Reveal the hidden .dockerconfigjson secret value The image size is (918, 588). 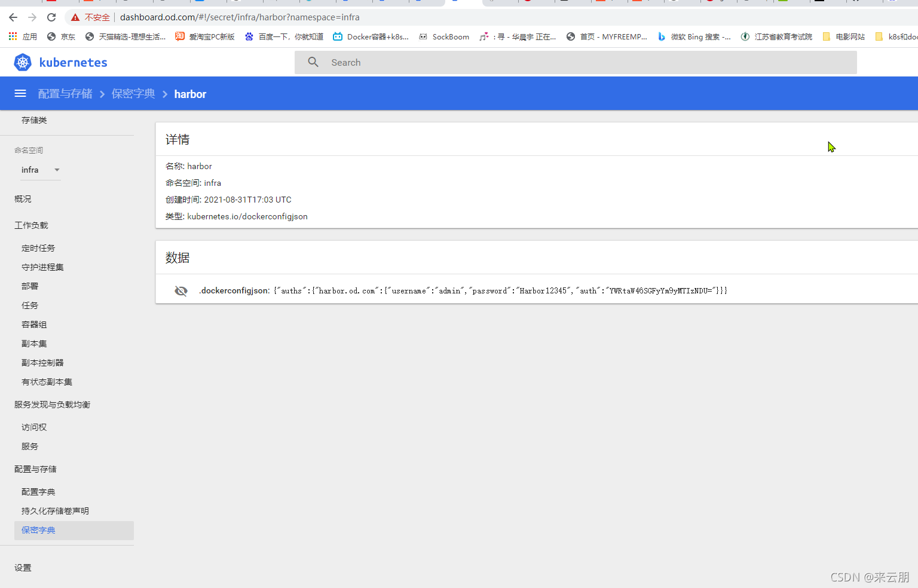tap(180, 290)
